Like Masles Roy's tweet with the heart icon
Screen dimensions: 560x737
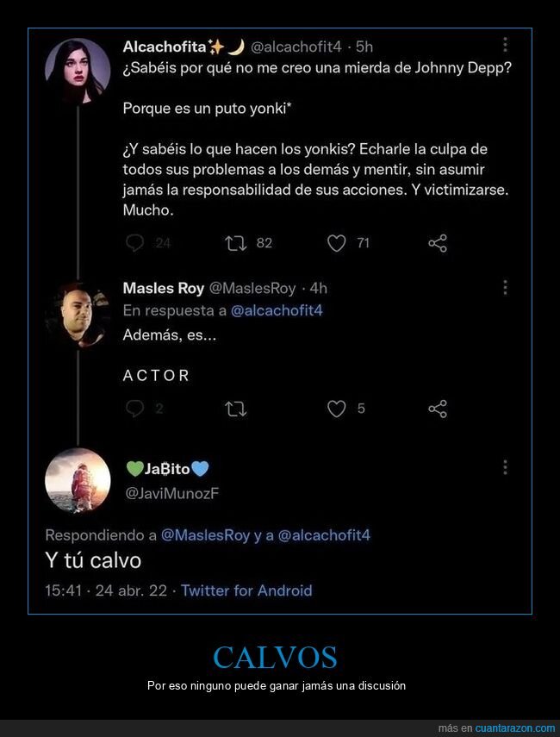[x=336, y=409]
